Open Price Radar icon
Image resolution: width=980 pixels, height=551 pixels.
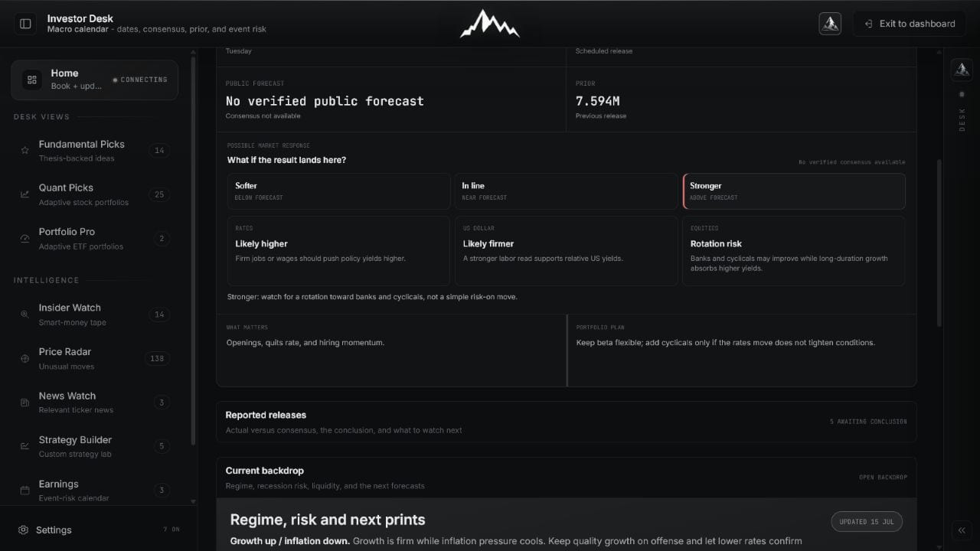point(24,358)
